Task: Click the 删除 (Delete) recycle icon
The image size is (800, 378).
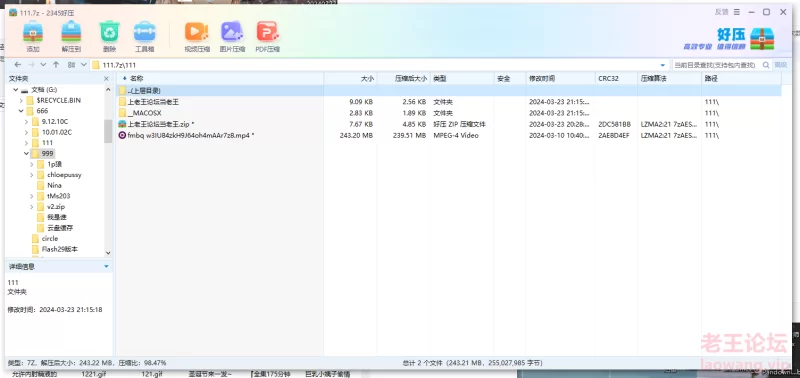Action: 109,37
